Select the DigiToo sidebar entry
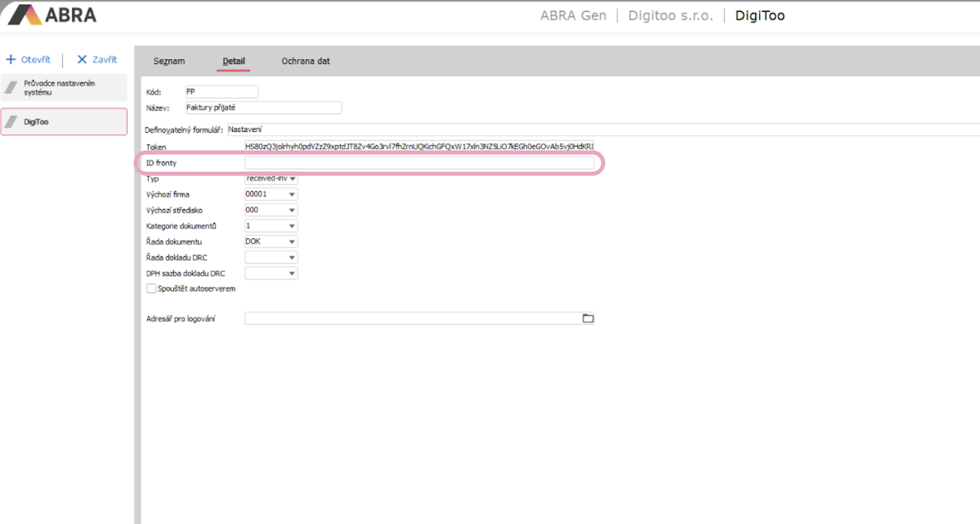The height and width of the screenshot is (524, 980). click(64, 122)
